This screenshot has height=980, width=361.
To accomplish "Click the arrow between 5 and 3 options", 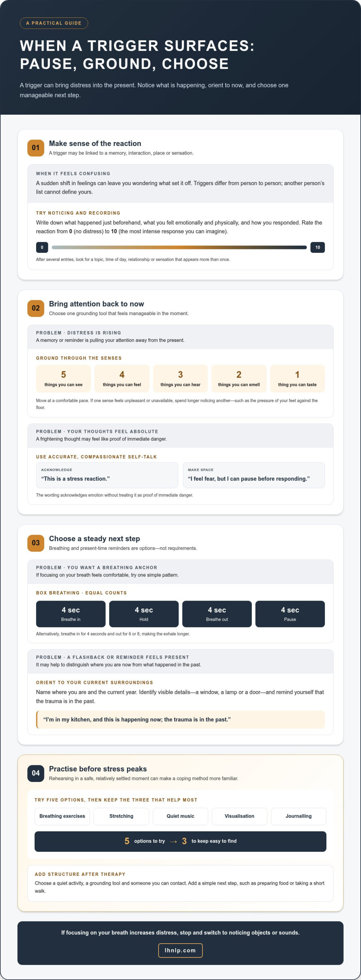I will tap(174, 841).
